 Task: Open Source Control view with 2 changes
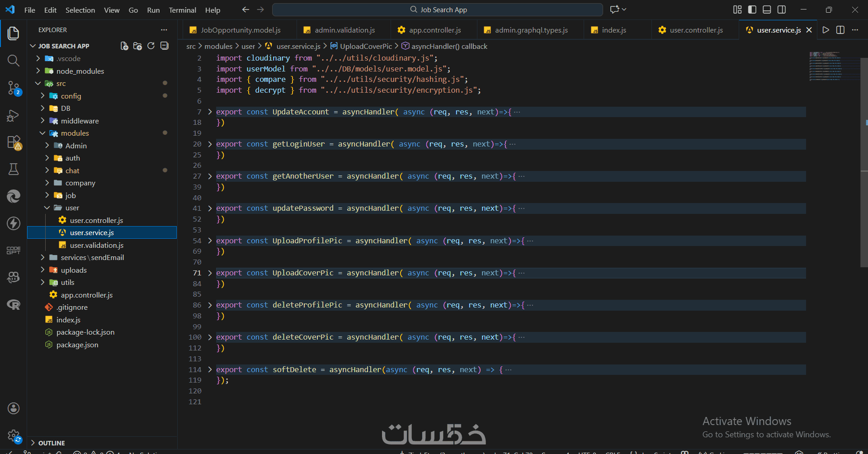pyautogui.click(x=14, y=88)
